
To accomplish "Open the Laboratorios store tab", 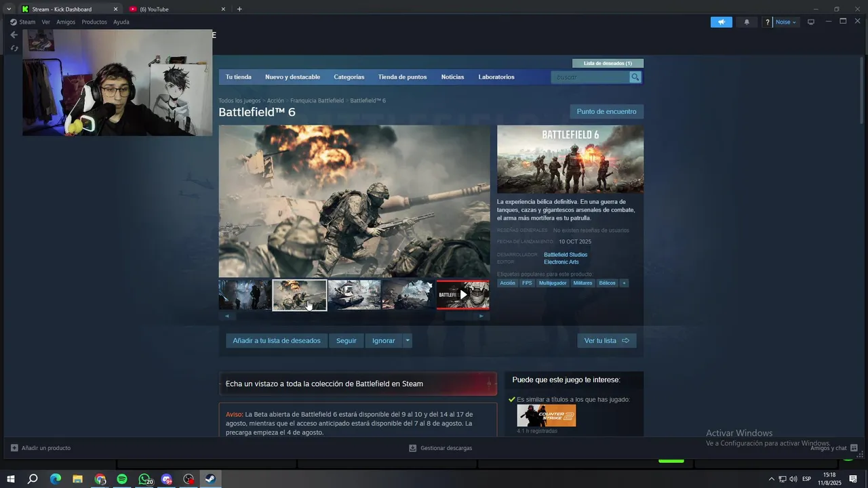I will (496, 77).
